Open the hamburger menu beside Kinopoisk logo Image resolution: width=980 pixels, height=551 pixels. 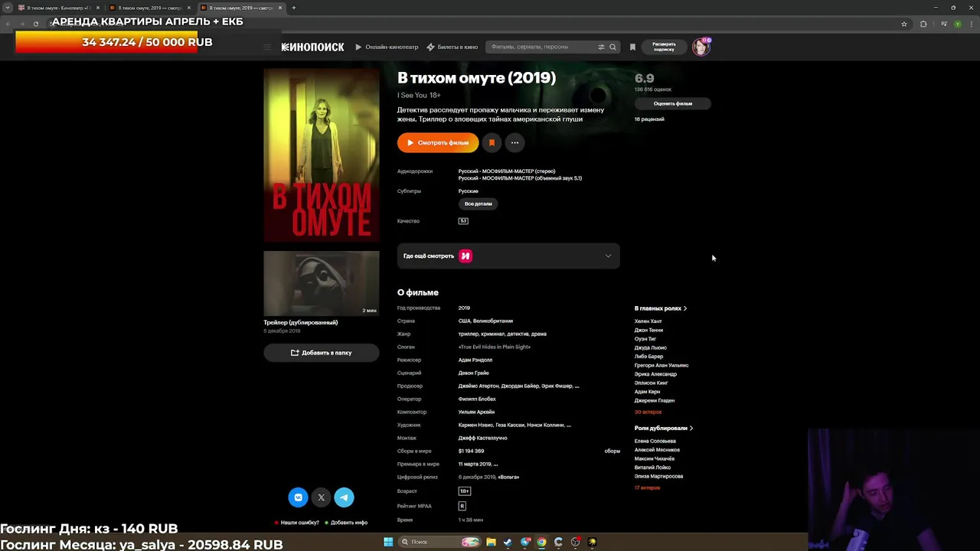coord(267,47)
